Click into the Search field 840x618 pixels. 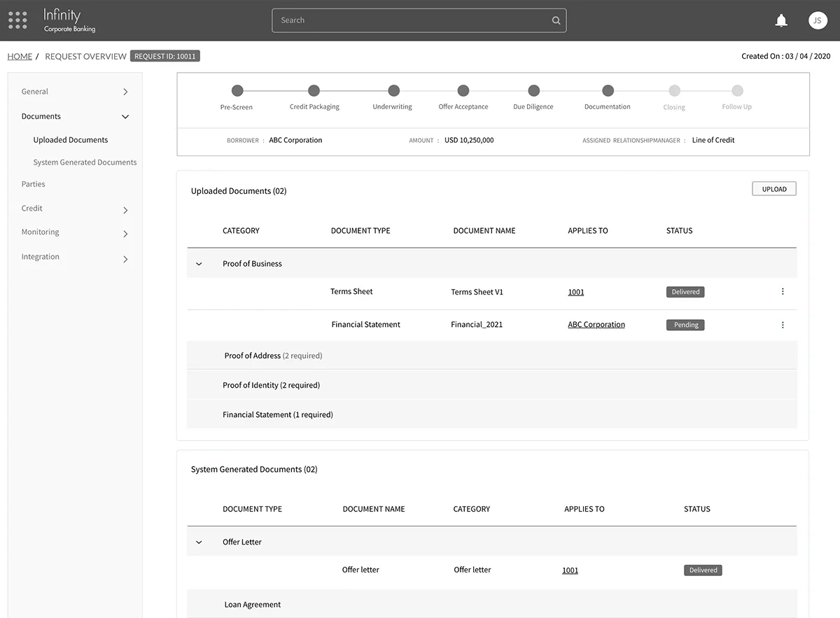419,20
